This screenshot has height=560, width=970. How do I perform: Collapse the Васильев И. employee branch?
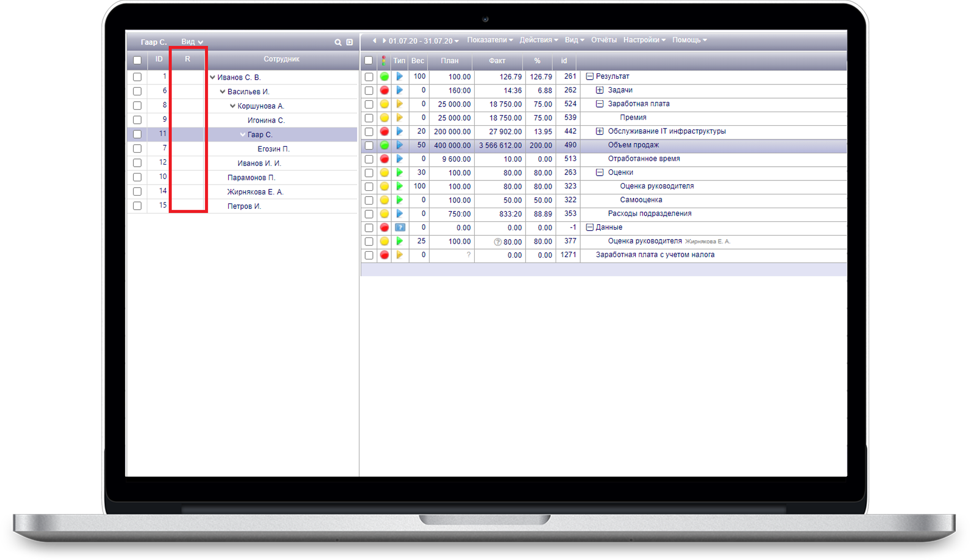(222, 92)
